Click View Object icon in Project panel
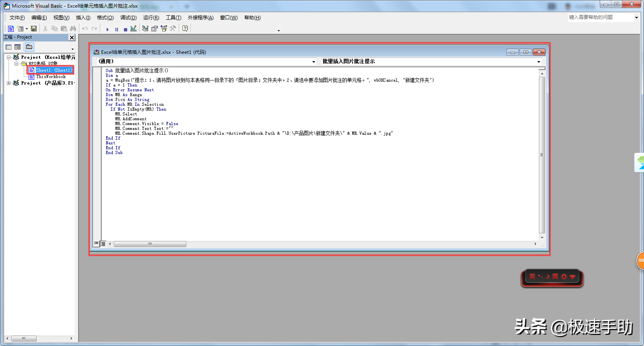644x346 pixels. point(17,47)
